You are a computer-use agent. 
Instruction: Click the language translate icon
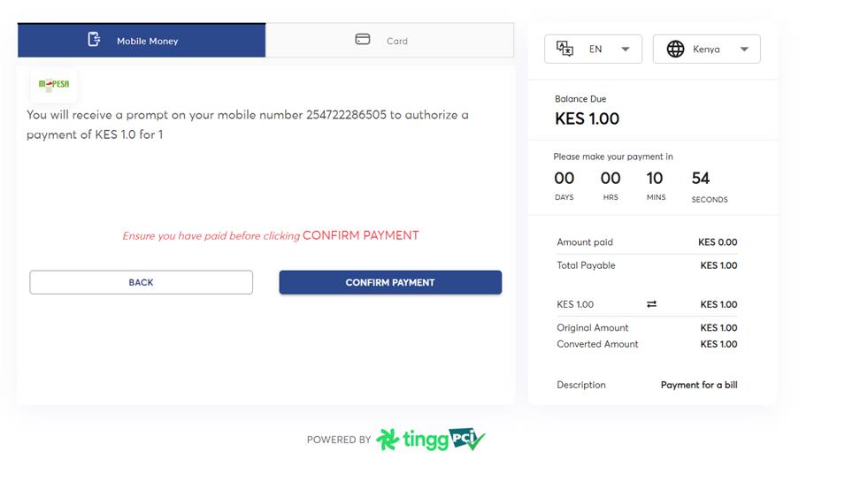point(565,49)
